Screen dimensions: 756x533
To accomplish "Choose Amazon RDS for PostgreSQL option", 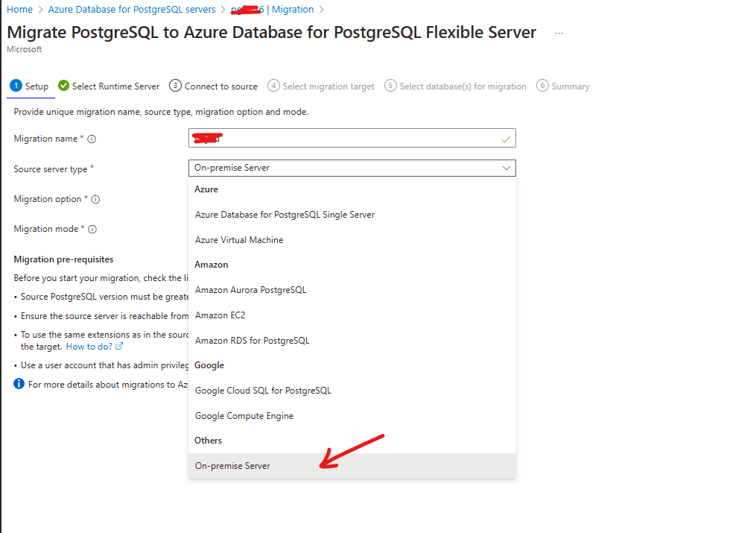I will (352, 341).
